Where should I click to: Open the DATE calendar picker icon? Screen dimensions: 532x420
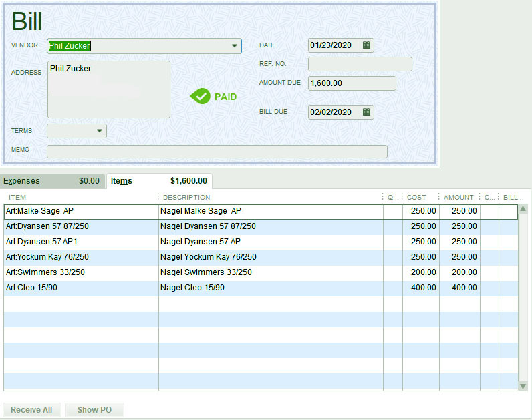click(366, 45)
